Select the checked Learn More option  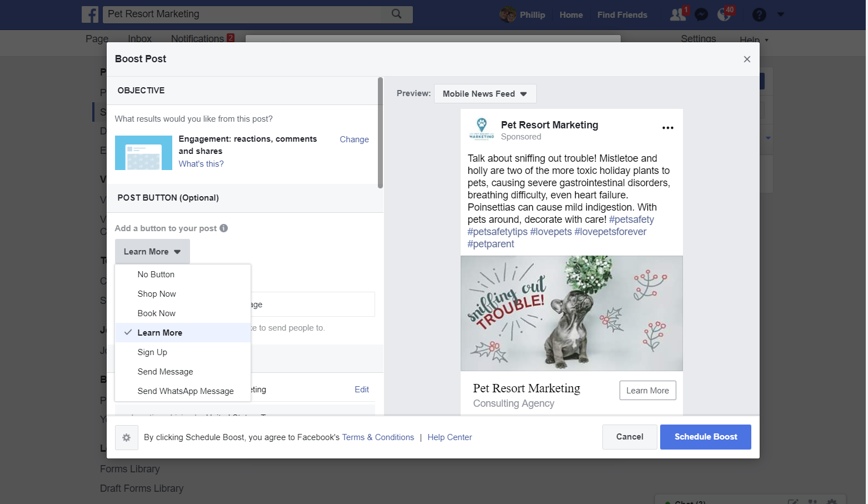coord(183,332)
